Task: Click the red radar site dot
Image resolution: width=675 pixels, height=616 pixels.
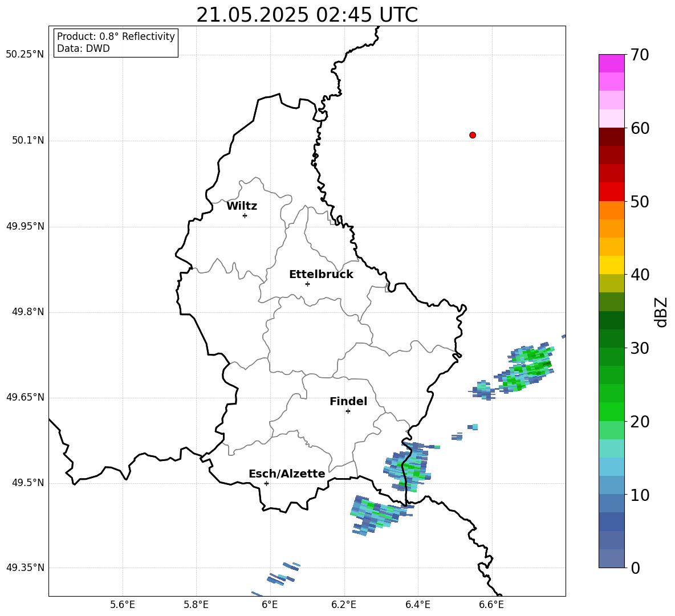Action: (472, 135)
